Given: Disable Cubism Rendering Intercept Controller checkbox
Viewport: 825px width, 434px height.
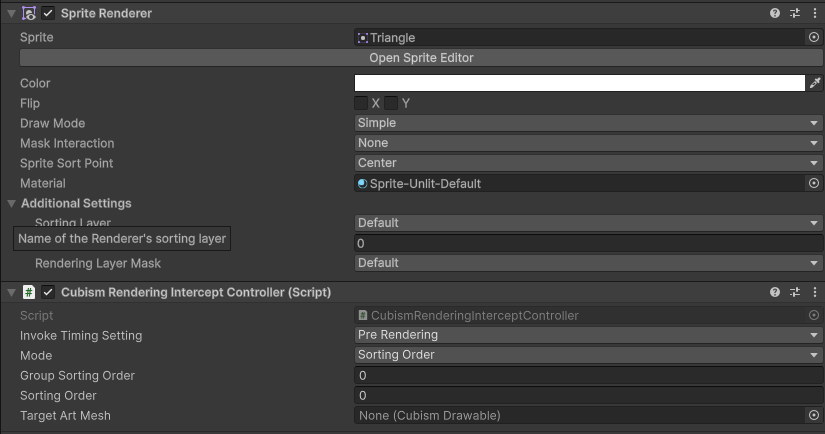Looking at the screenshot, I should (x=48, y=292).
